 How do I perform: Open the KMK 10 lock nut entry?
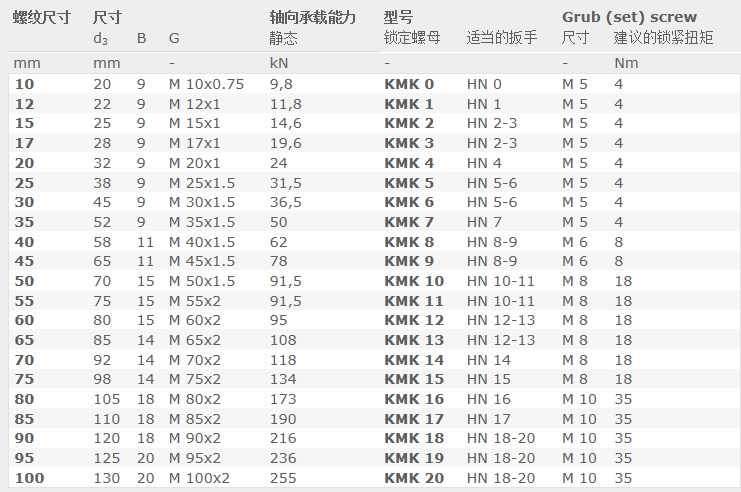coord(413,281)
